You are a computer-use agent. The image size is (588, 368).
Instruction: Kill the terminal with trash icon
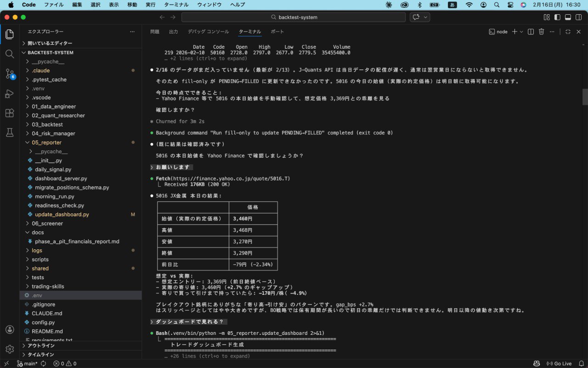pyautogui.click(x=541, y=32)
